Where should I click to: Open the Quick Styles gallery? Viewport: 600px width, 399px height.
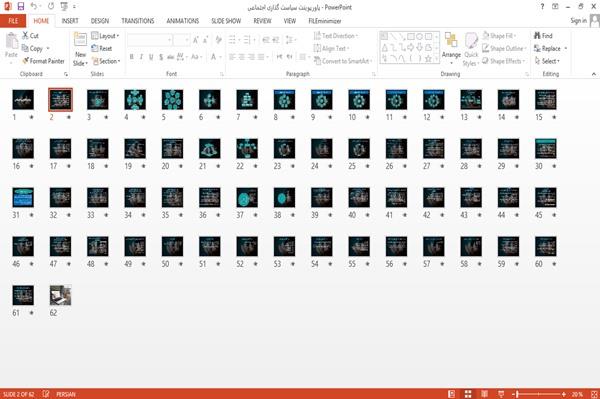pos(471,49)
